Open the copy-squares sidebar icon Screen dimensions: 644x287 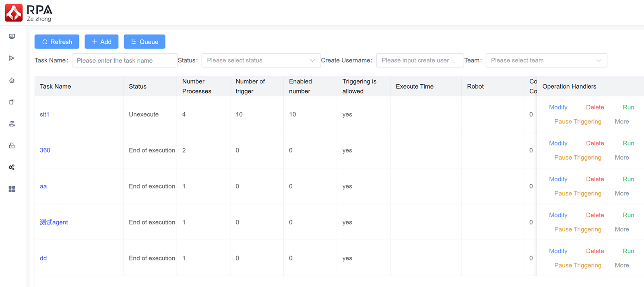12,102
